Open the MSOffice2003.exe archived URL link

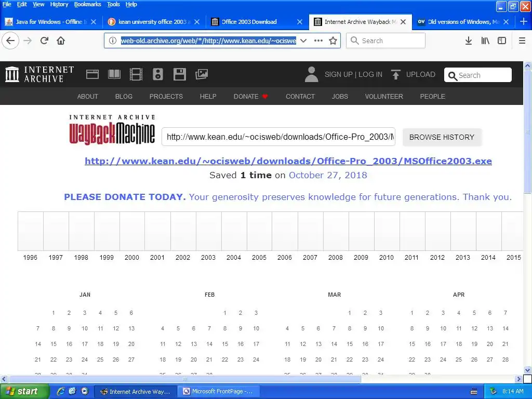[x=288, y=161]
